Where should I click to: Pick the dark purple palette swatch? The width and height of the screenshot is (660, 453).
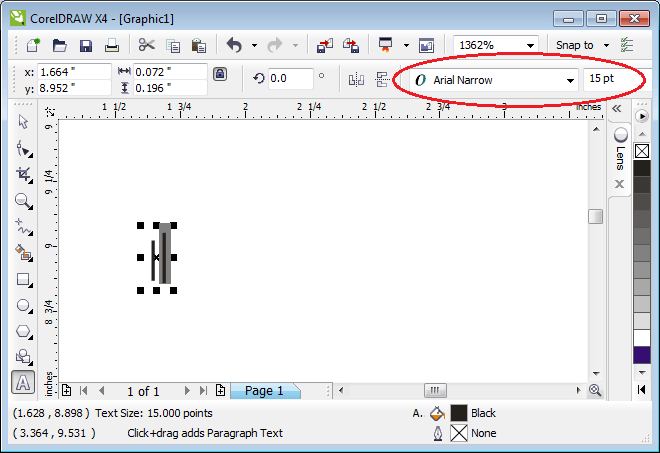pos(642,355)
